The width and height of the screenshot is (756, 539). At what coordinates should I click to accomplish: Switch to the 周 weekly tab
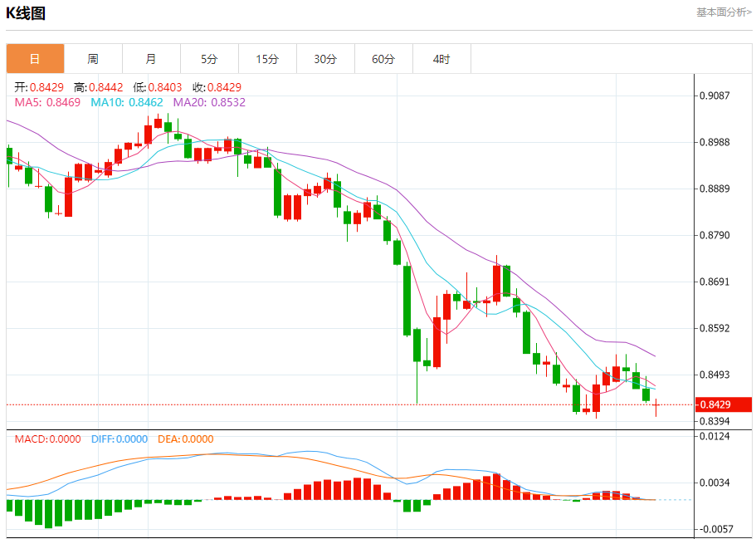(x=93, y=59)
